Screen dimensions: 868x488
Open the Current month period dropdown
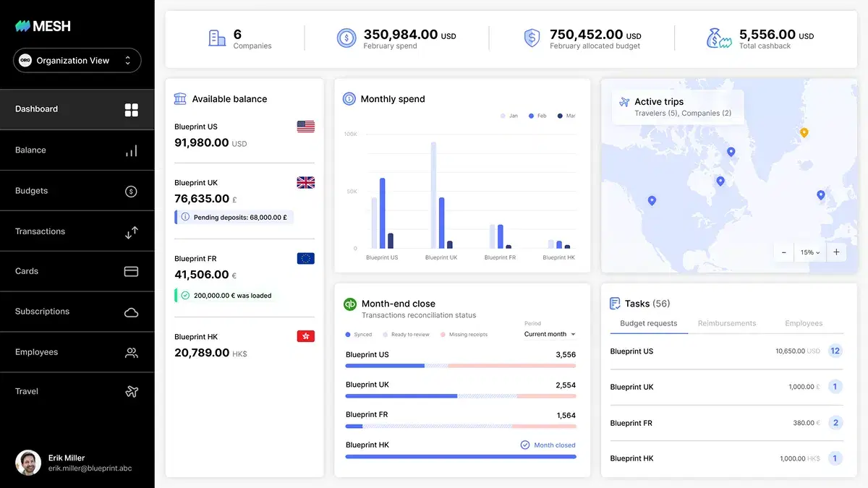(x=550, y=334)
